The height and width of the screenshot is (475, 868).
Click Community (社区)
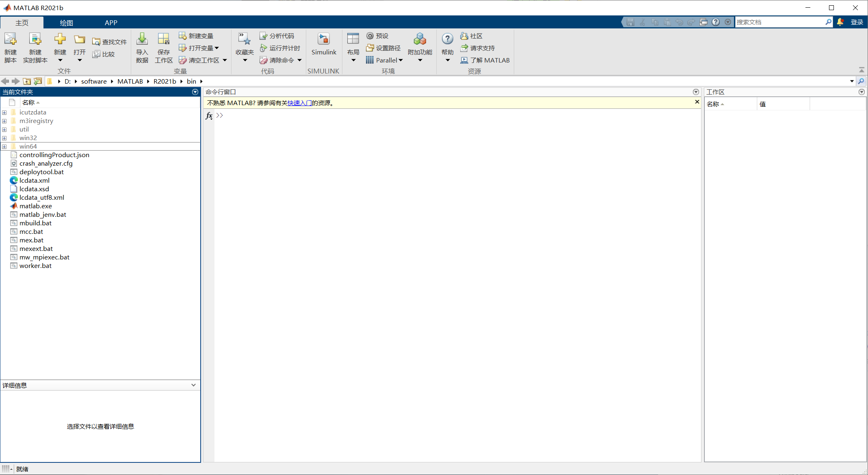point(472,36)
